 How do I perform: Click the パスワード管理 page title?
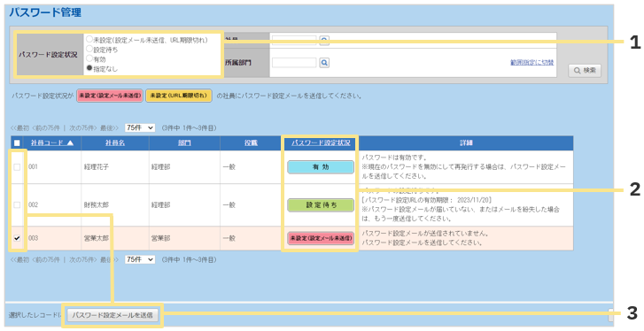pyautogui.click(x=45, y=12)
